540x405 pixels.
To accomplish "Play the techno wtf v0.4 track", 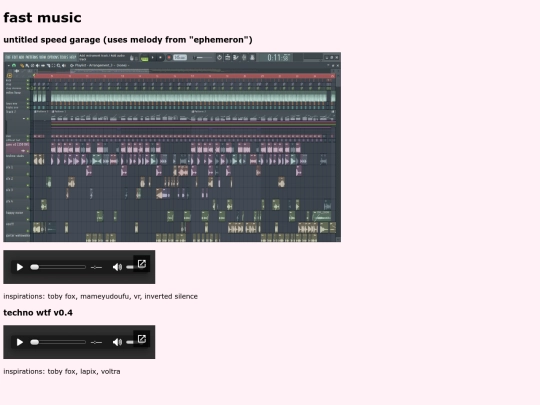I will pos(20,342).
